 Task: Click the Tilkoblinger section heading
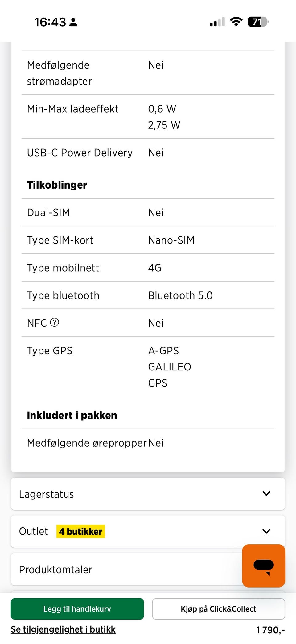point(57,185)
